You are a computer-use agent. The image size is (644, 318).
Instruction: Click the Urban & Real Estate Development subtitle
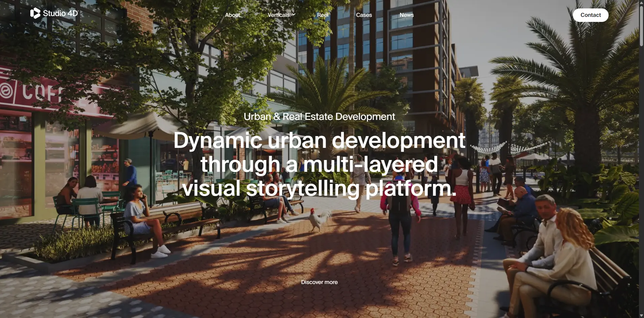319,117
